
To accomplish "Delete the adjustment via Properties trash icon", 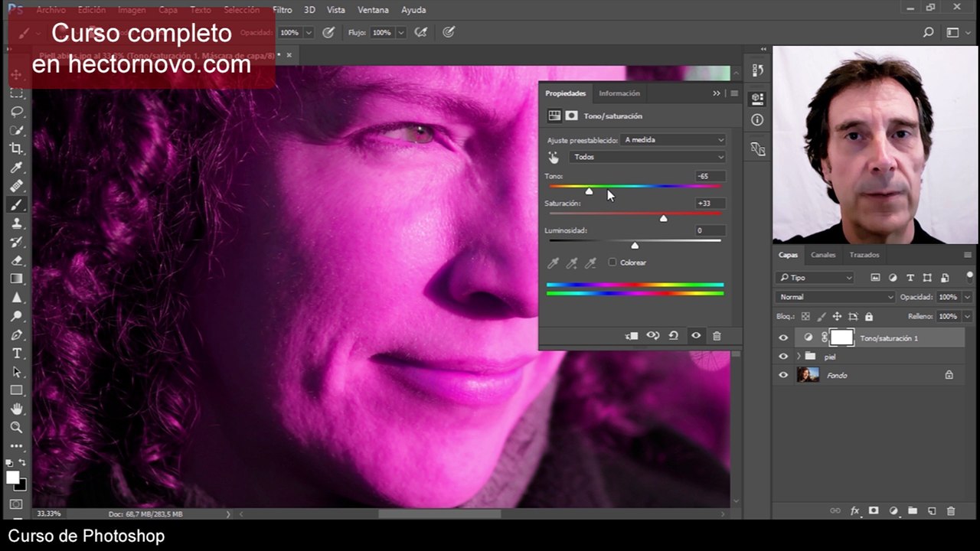I will (717, 336).
